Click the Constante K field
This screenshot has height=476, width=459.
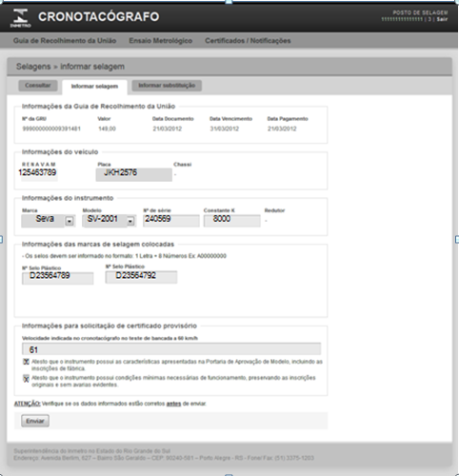pyautogui.click(x=232, y=221)
